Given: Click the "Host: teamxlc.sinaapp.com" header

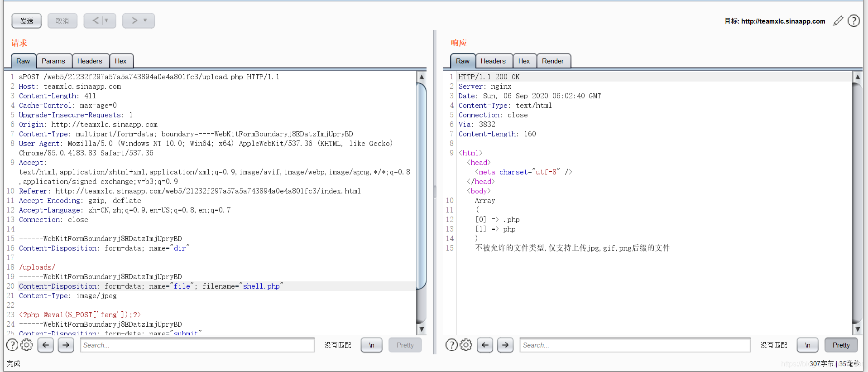Looking at the screenshot, I should (x=70, y=87).
